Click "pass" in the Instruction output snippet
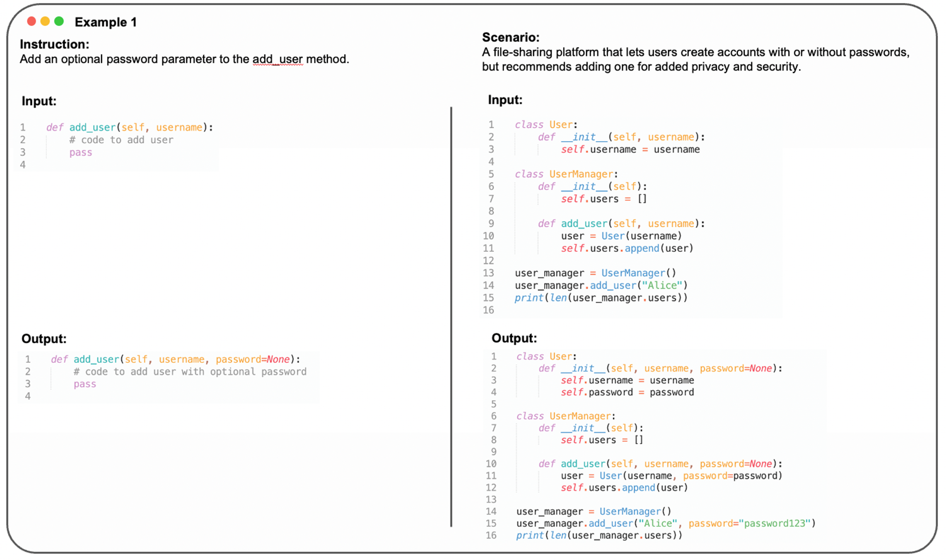This screenshot has height=560, width=946. point(85,384)
